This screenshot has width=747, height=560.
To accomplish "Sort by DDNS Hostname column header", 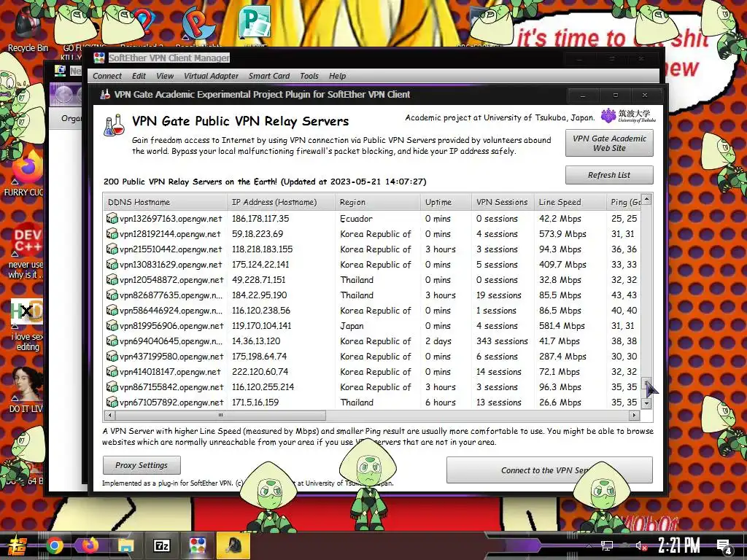I will pos(165,202).
